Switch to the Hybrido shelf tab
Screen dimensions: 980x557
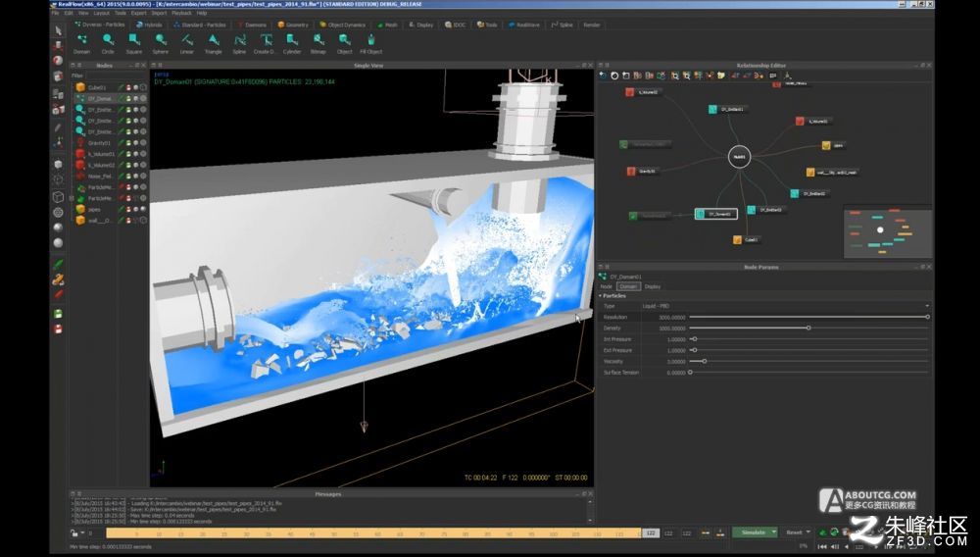(x=149, y=25)
